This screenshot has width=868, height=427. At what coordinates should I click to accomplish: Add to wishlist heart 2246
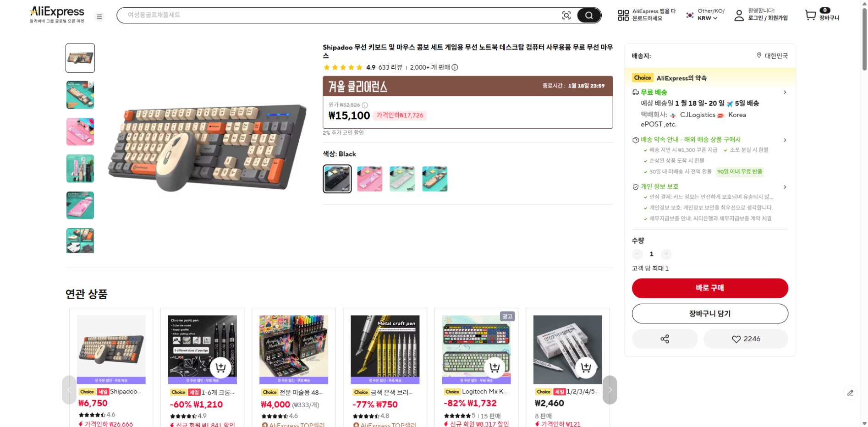click(x=746, y=339)
